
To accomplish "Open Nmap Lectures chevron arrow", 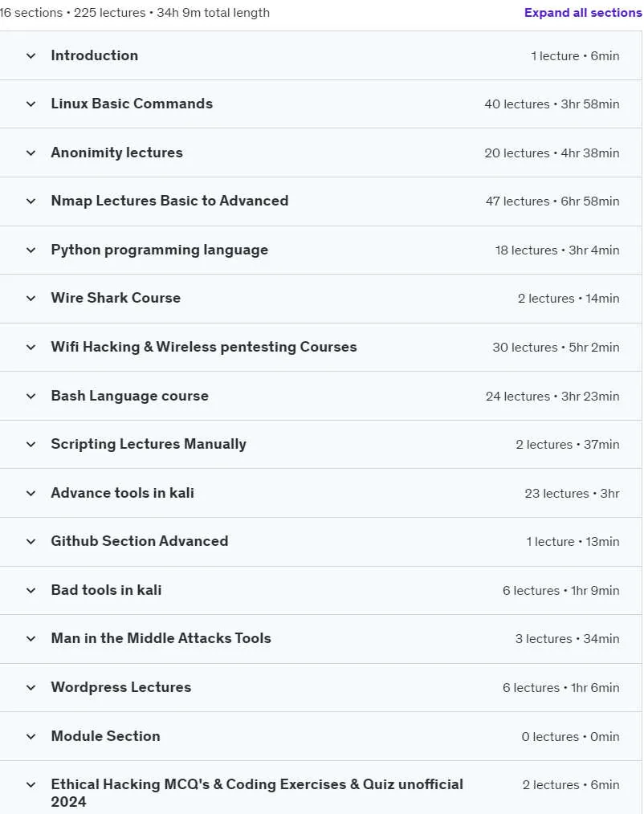I will click(x=31, y=201).
